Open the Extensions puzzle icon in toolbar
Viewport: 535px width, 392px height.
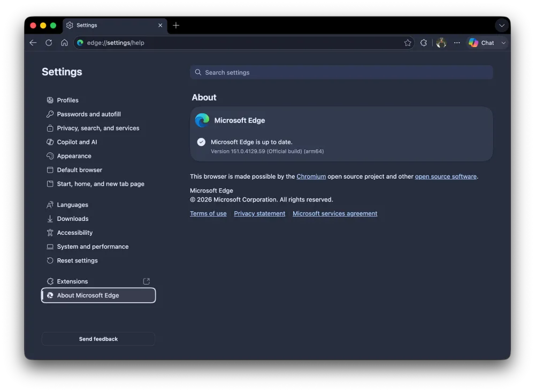(423, 43)
